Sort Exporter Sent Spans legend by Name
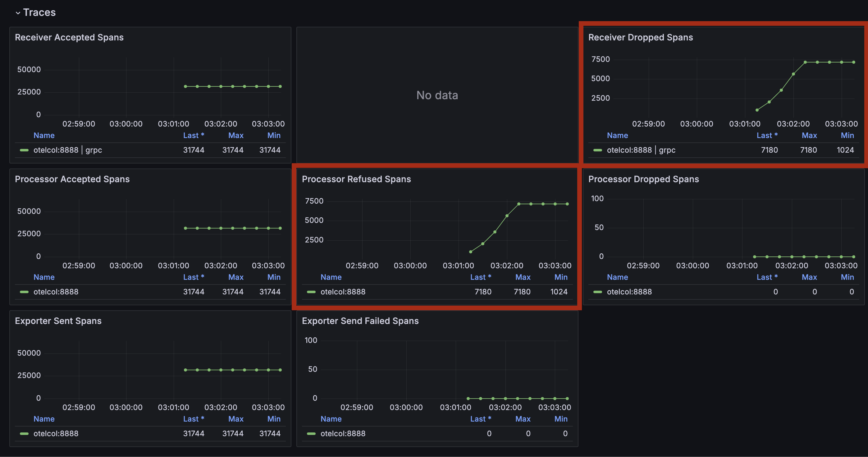The image size is (868, 457). tap(44, 418)
